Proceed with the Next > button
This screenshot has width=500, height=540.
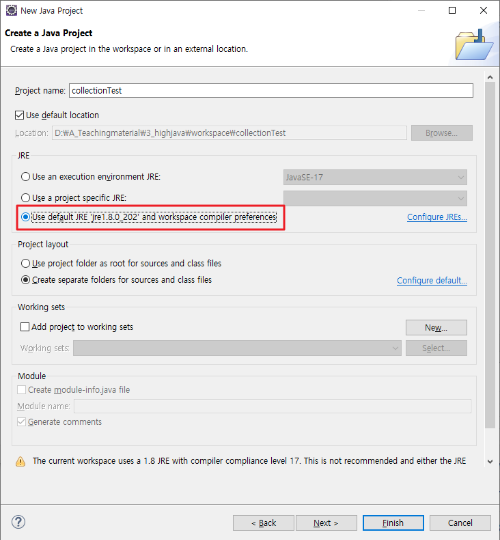click(x=326, y=523)
